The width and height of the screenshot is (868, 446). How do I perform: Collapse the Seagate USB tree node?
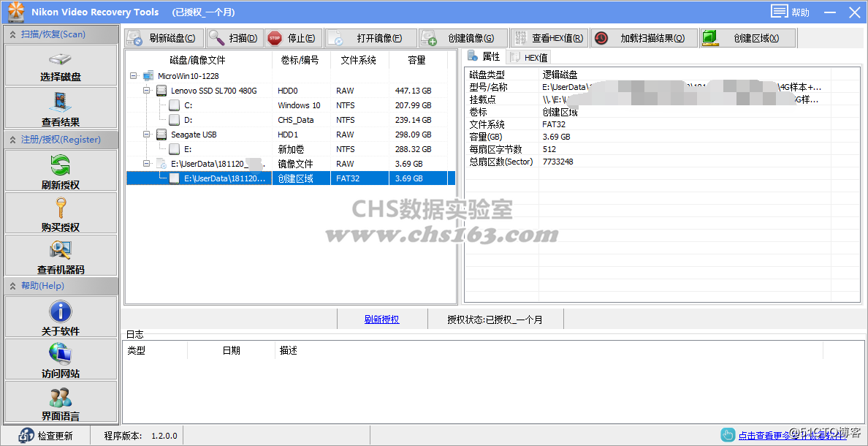click(146, 135)
